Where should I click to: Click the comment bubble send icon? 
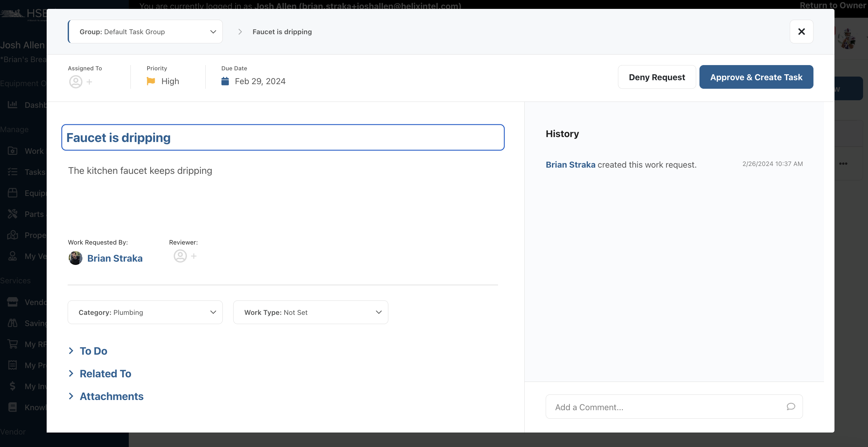pos(791,407)
